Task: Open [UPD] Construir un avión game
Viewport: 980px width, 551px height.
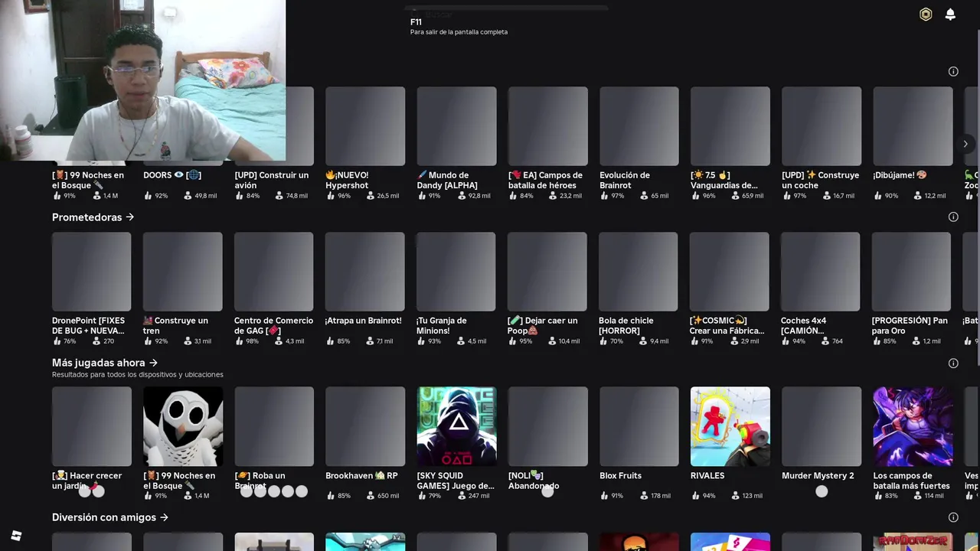Action: [272, 180]
